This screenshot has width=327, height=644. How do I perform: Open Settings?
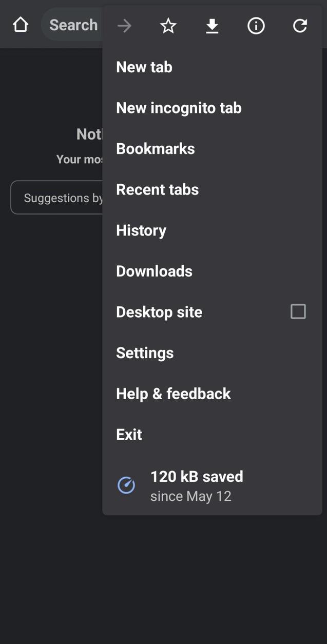[x=144, y=353]
